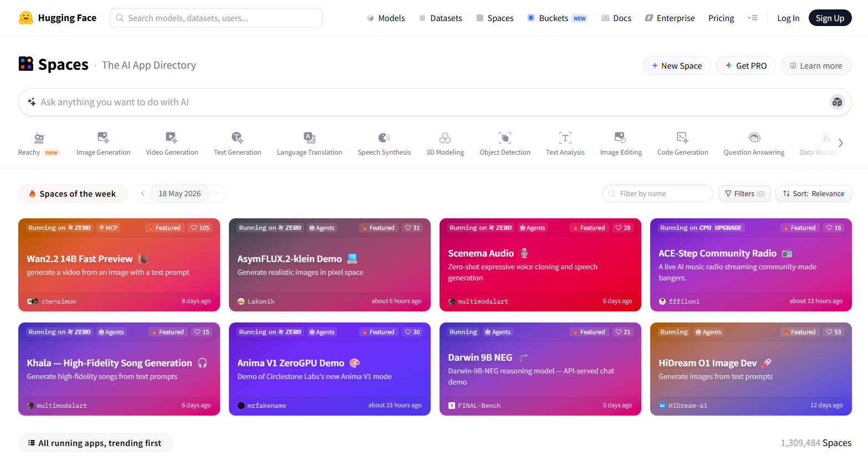The width and height of the screenshot is (868, 461).
Task: Select Speech Synthesis category icon
Action: pos(384,137)
